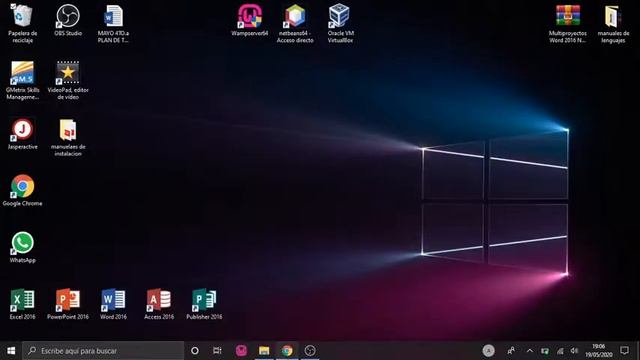Image resolution: width=640 pixels, height=360 pixels.
Task: Expand the hidden system tray icons chevron
Action: point(529,351)
